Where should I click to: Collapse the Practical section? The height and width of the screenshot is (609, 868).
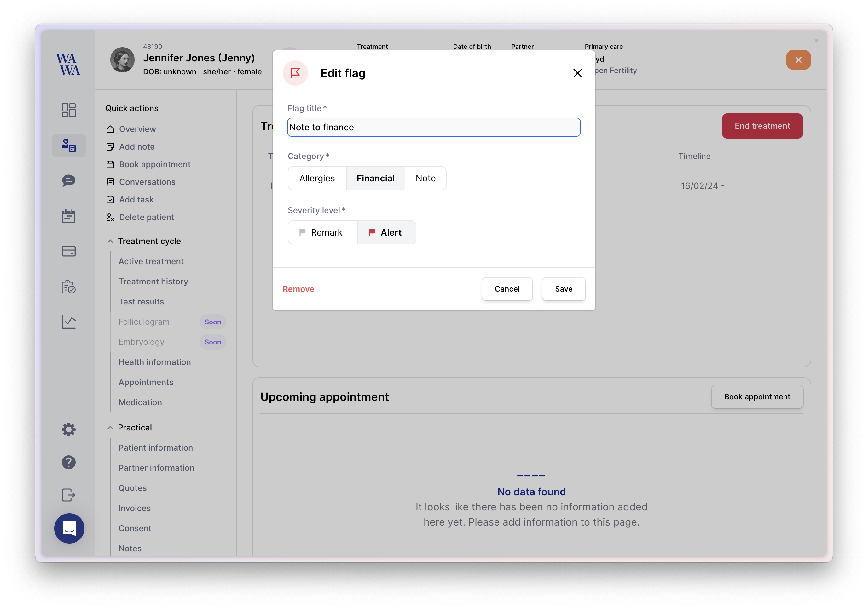(110, 428)
